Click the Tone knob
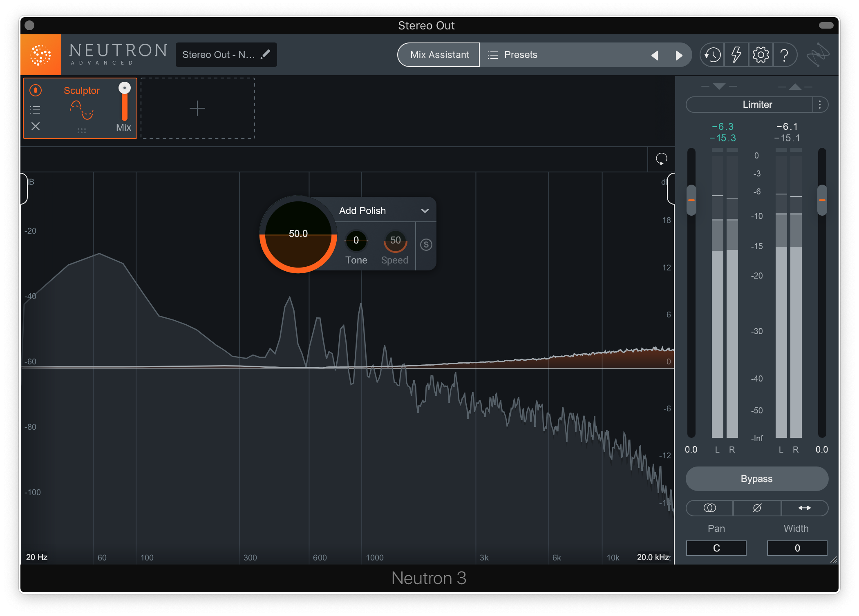Viewport: 859px width, 616px height. [356, 241]
